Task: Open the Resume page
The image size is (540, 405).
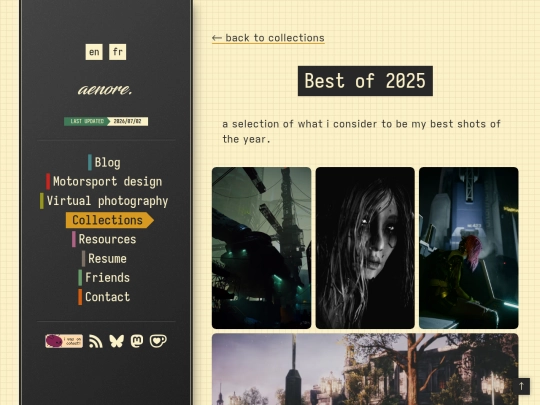Action: point(104,259)
